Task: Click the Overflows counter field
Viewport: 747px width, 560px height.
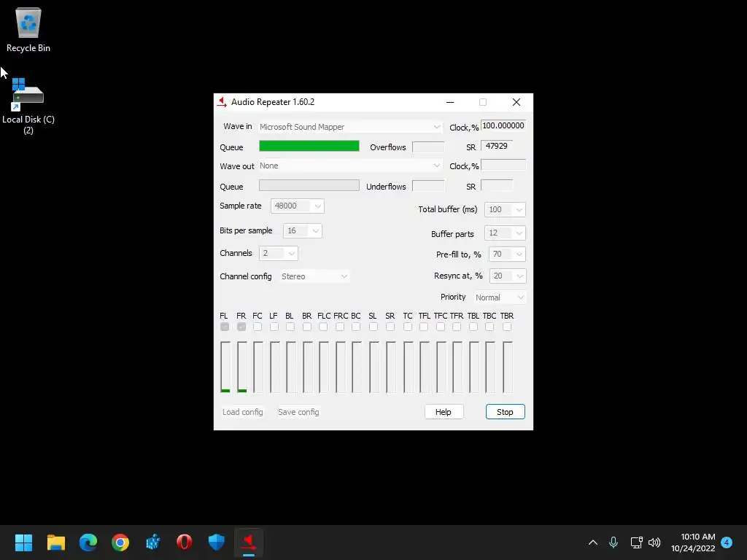Action: (x=428, y=147)
